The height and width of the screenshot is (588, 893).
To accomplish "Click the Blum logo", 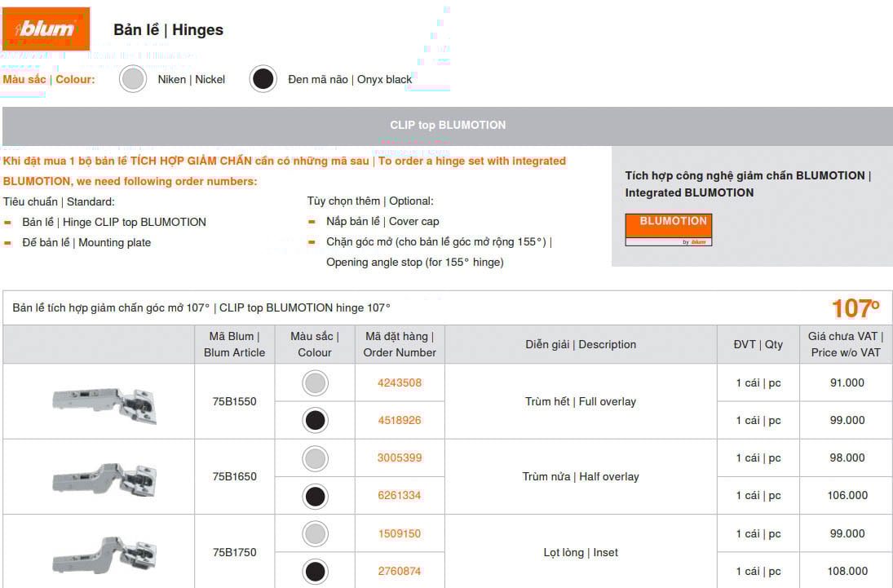I will pos(46,29).
